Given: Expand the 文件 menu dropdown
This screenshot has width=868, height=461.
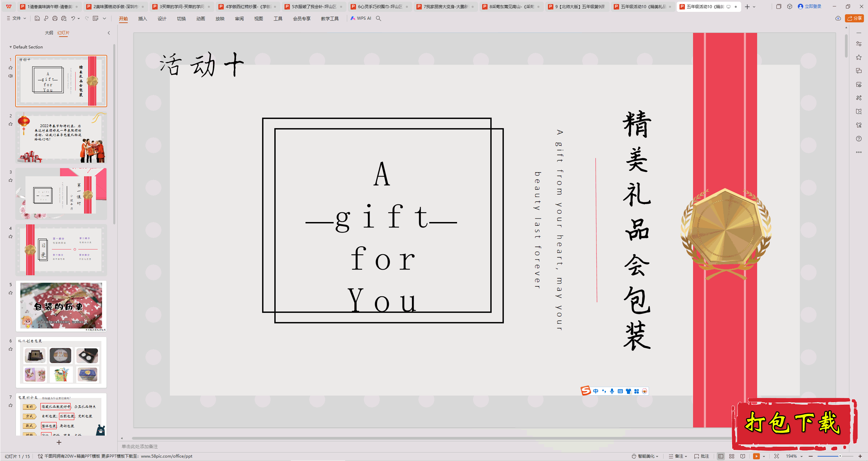Looking at the screenshot, I should [x=17, y=18].
